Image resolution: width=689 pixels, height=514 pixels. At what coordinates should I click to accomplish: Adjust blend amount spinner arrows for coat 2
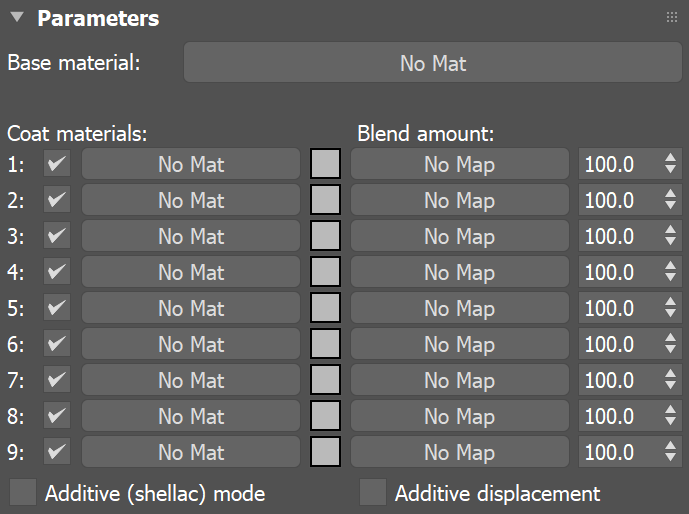(671, 200)
